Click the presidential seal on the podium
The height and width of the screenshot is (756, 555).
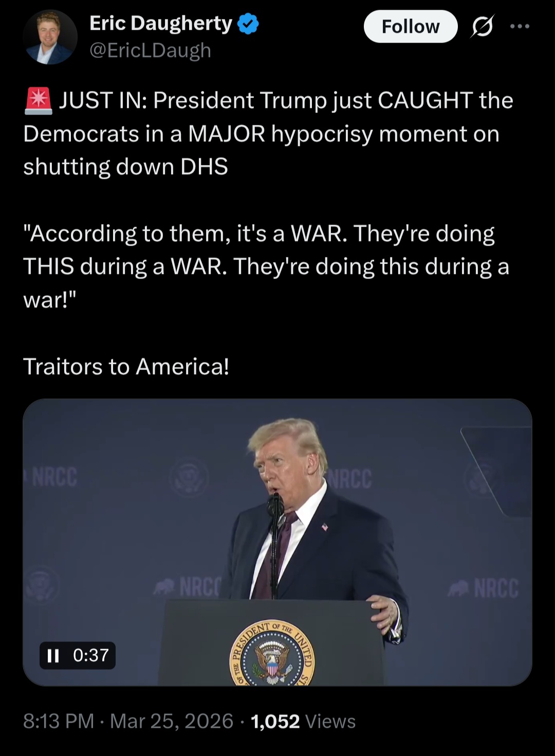[x=271, y=653]
